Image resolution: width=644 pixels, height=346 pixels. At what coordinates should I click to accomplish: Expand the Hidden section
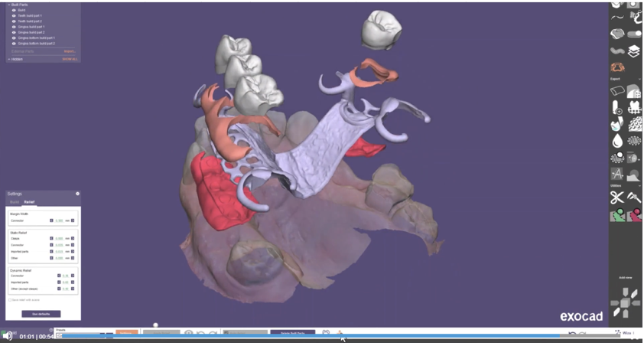pyautogui.click(x=9, y=59)
